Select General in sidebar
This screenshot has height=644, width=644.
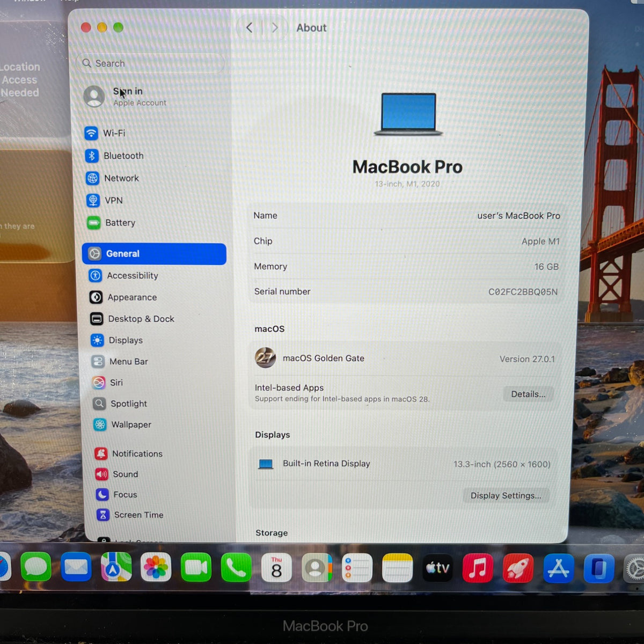pyautogui.click(x=154, y=254)
